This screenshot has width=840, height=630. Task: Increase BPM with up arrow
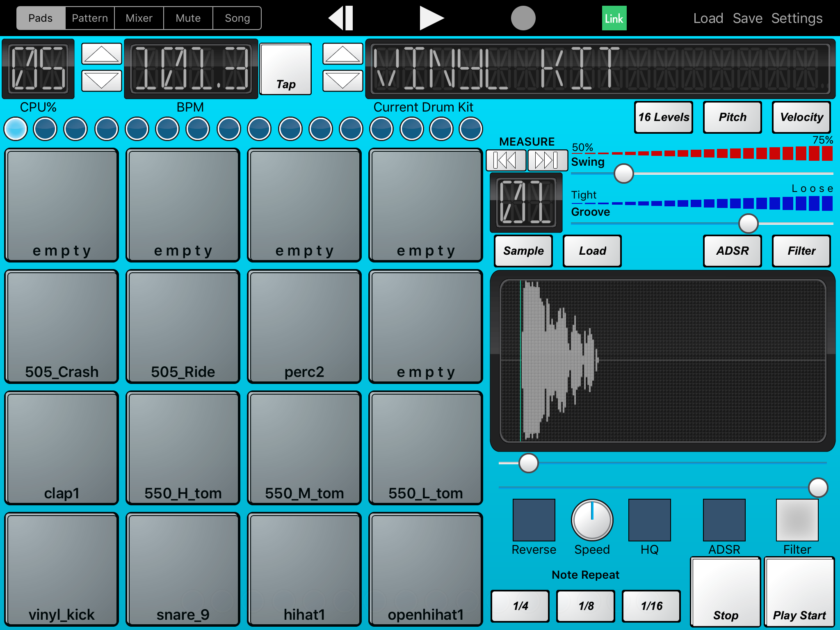click(101, 54)
